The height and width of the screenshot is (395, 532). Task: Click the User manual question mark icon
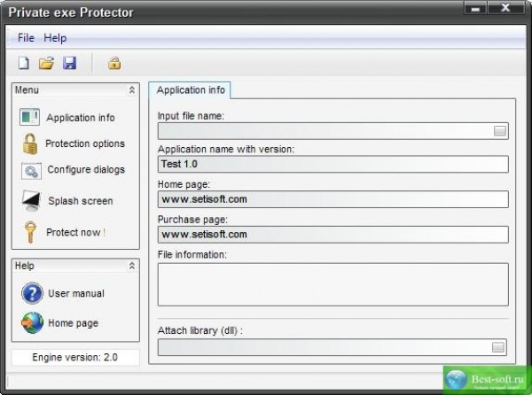32,293
